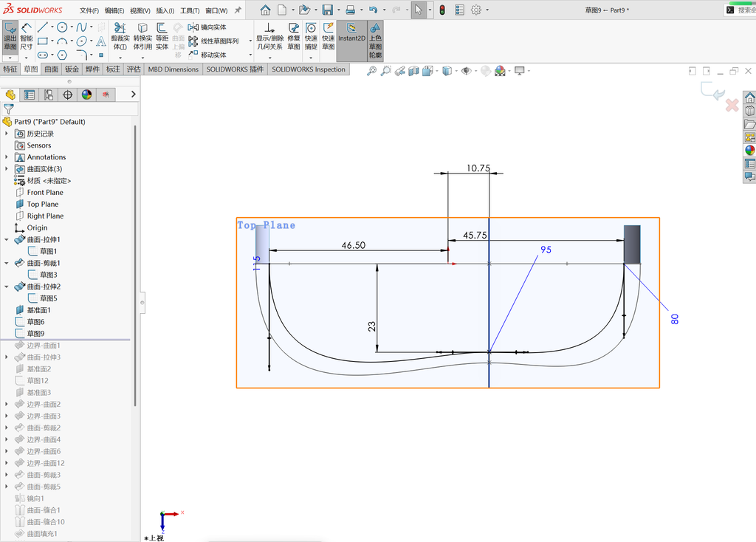Image resolution: width=756 pixels, height=542 pixels.
Task: Switch to the SOLIDWORKS Inspection tab
Action: click(309, 69)
